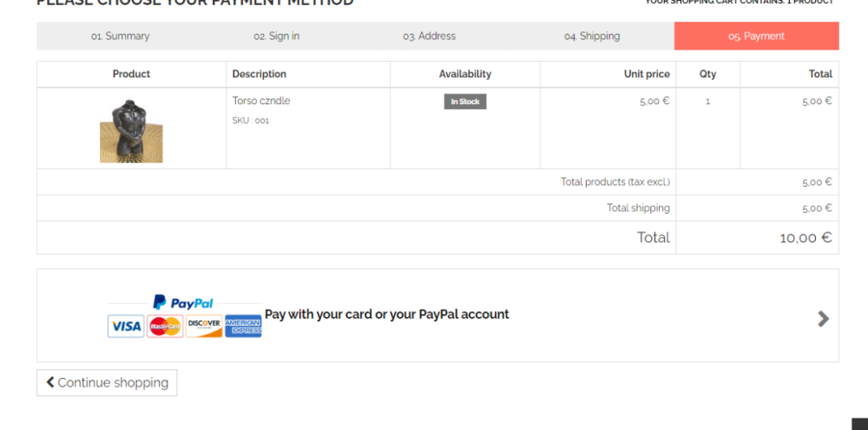Click the 10,00 € order total amount
The width and height of the screenshot is (868, 430).
[x=806, y=237]
